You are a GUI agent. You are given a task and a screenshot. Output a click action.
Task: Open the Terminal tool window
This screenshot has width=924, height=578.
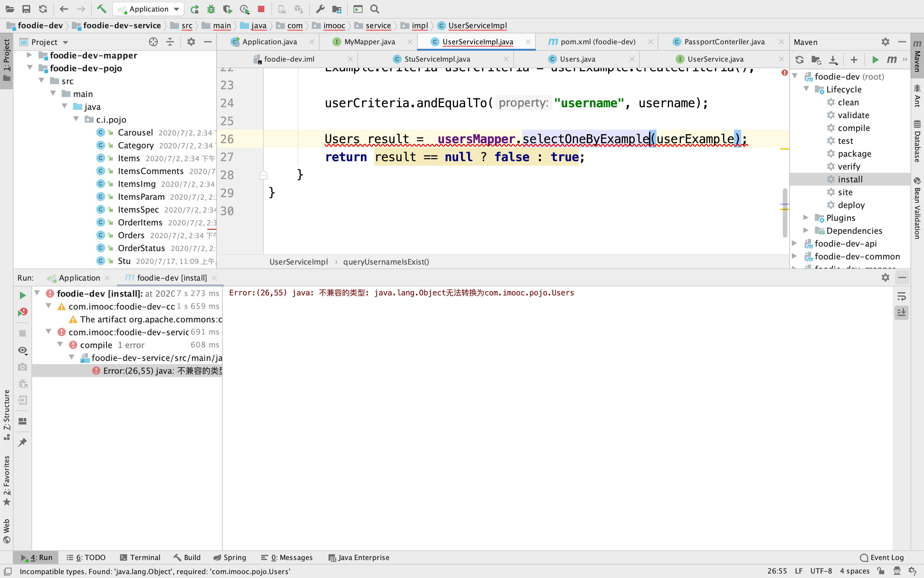tap(140, 557)
